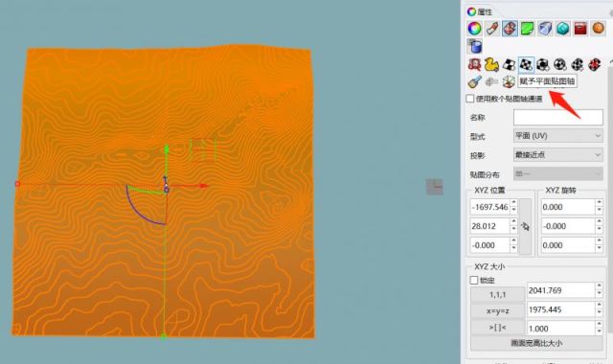
Task: Toggle the 锁定 size lock checkbox
Action: pos(474,280)
